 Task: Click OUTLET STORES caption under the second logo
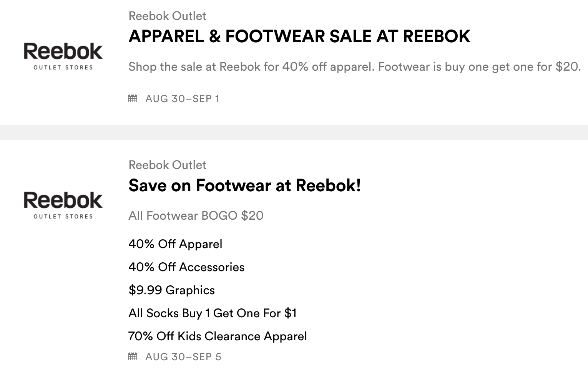(63, 217)
